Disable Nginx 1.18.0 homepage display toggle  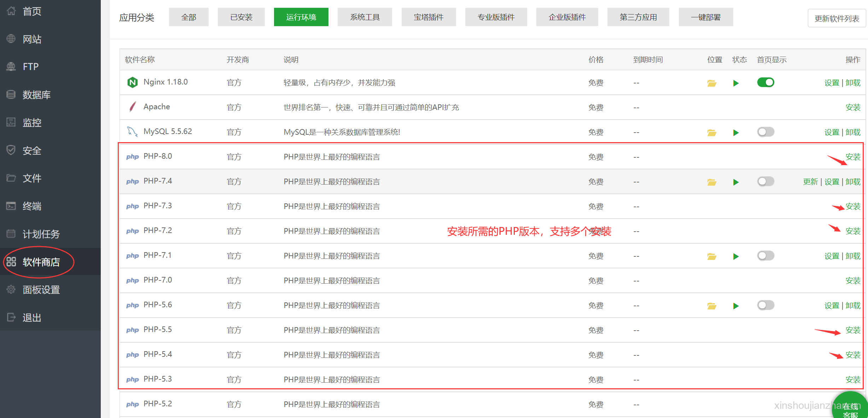(765, 82)
